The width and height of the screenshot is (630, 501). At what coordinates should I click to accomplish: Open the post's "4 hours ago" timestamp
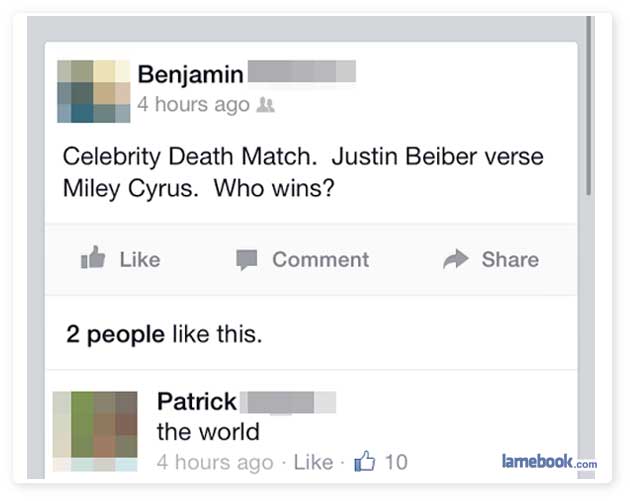point(193,105)
